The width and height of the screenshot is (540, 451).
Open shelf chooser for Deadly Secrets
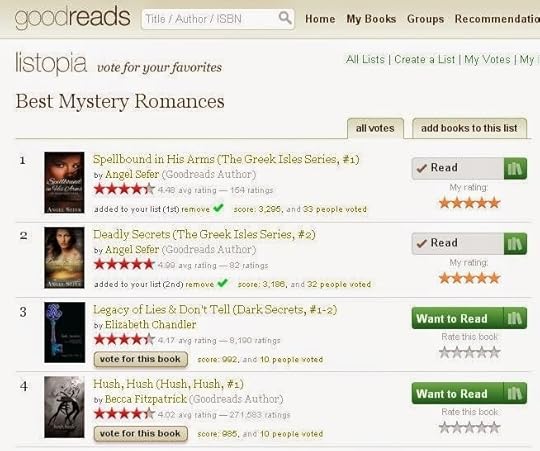(515, 243)
